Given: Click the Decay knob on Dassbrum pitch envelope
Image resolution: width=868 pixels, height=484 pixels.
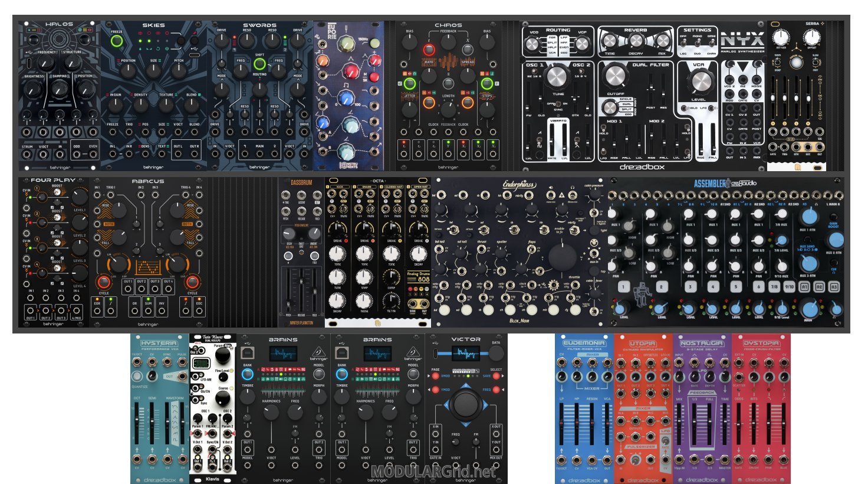Looking at the screenshot, I should [x=290, y=234].
